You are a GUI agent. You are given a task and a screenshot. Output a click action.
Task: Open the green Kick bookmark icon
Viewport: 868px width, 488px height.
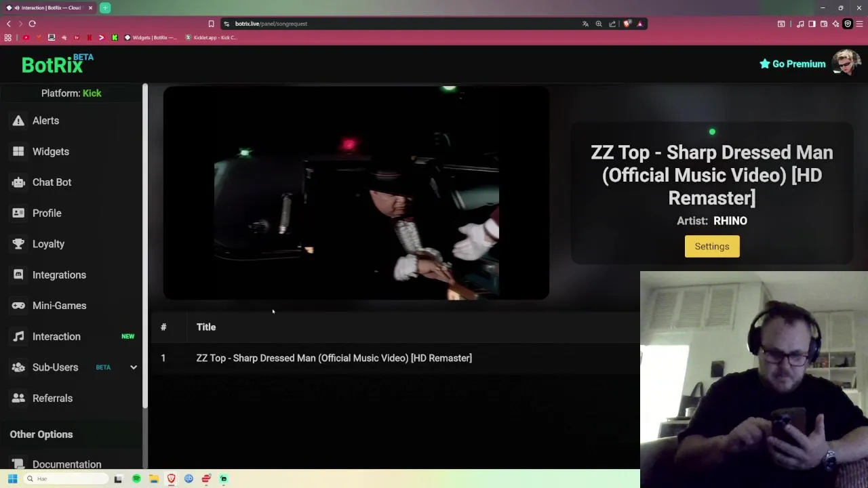[115, 37]
